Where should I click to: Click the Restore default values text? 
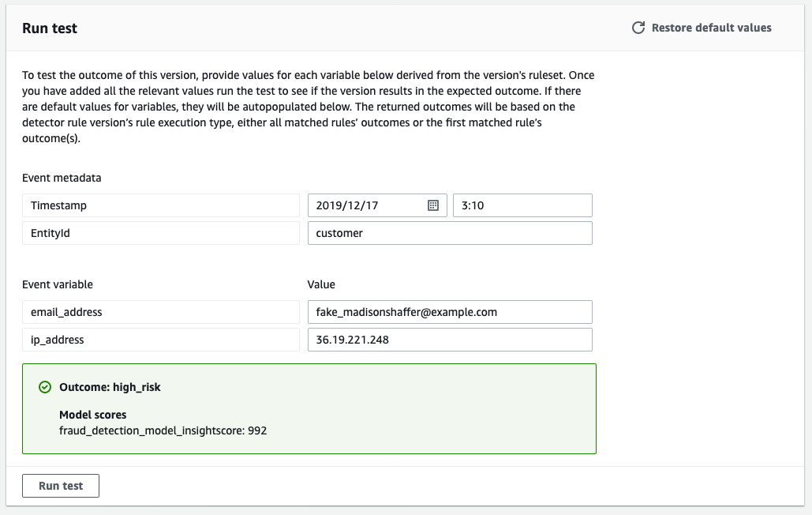[x=711, y=28]
